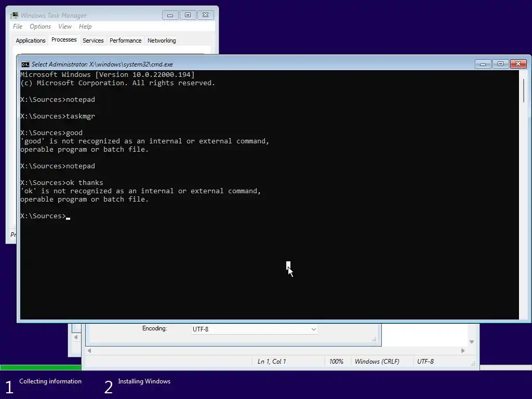Click cmd.exe system icon in title bar
Viewport: 532px width, 399px height.
click(25, 64)
